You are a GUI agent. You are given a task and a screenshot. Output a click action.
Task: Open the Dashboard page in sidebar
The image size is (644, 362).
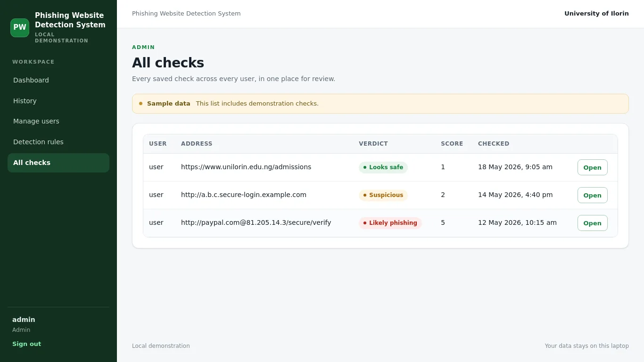point(58,80)
